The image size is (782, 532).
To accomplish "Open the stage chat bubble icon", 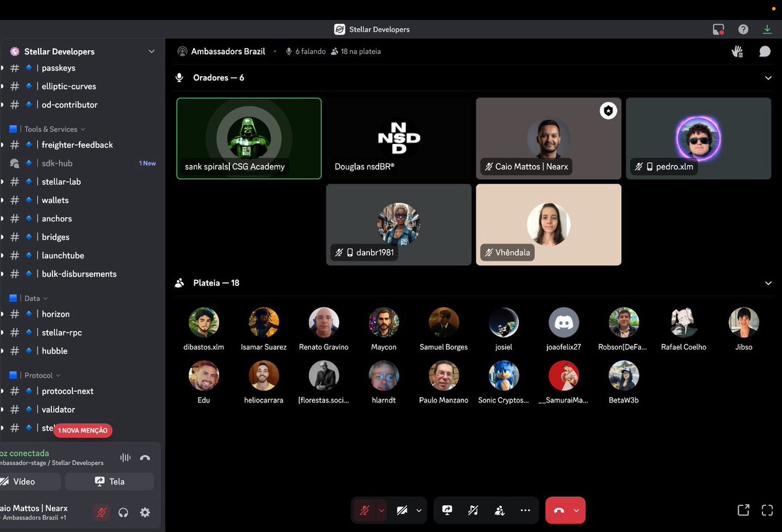I will coord(764,51).
